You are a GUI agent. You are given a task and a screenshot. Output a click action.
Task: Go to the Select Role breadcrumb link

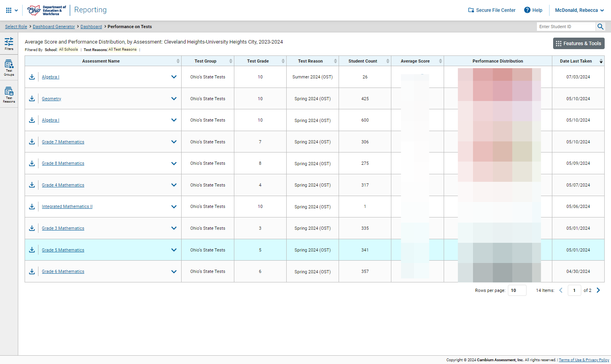pos(16,27)
